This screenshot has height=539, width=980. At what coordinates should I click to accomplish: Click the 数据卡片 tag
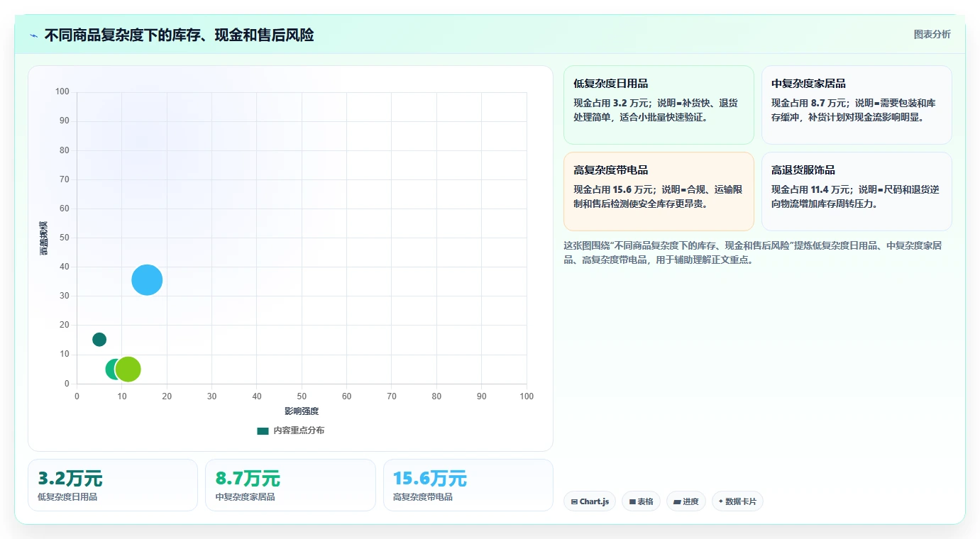(737, 501)
